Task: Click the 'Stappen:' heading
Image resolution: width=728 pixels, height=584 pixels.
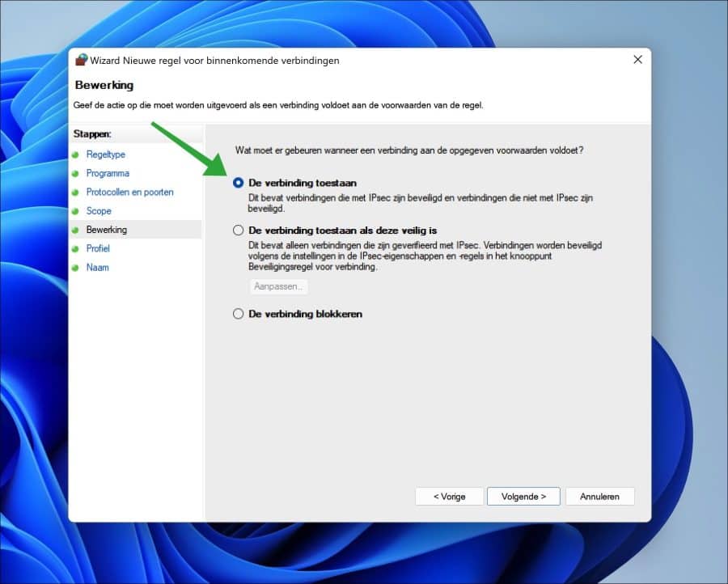Action: tap(92, 134)
